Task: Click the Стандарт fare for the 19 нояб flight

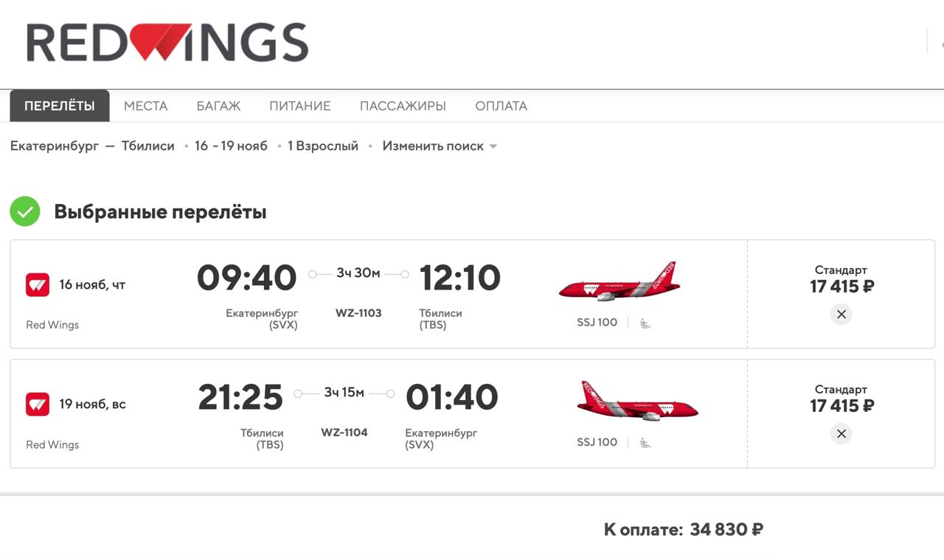Action: (x=841, y=399)
